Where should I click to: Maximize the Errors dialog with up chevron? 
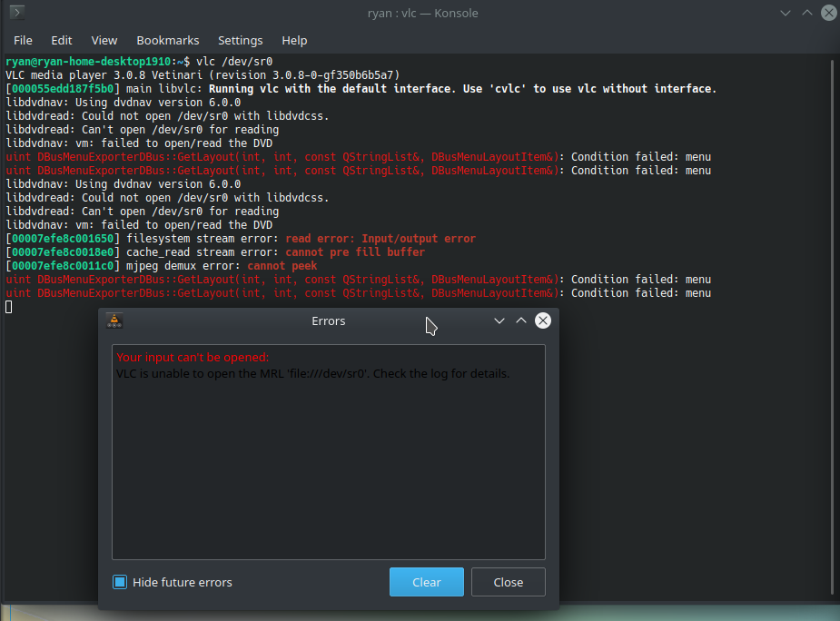pyautogui.click(x=521, y=320)
